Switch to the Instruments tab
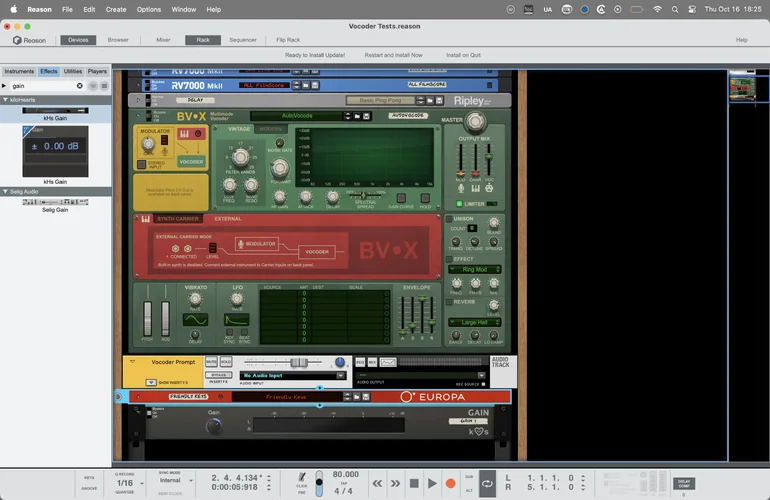Viewport: 770px width, 500px height. (19, 71)
